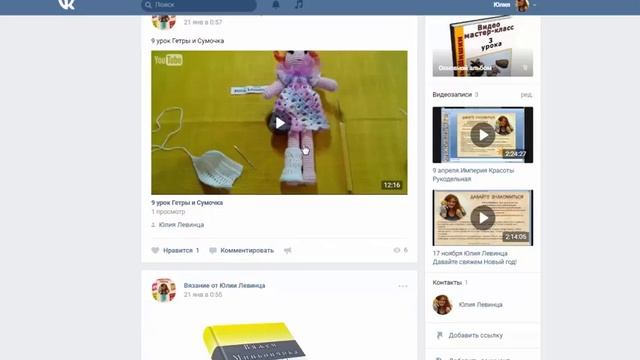Click the 1 просмотр view count text

coord(168,212)
